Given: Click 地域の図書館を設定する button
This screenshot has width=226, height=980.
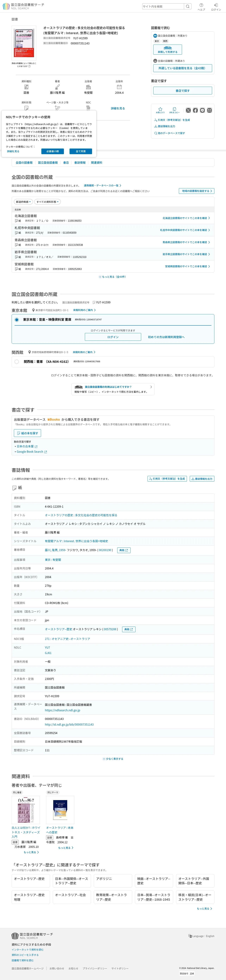Looking at the screenshot, I should [196, 191].
